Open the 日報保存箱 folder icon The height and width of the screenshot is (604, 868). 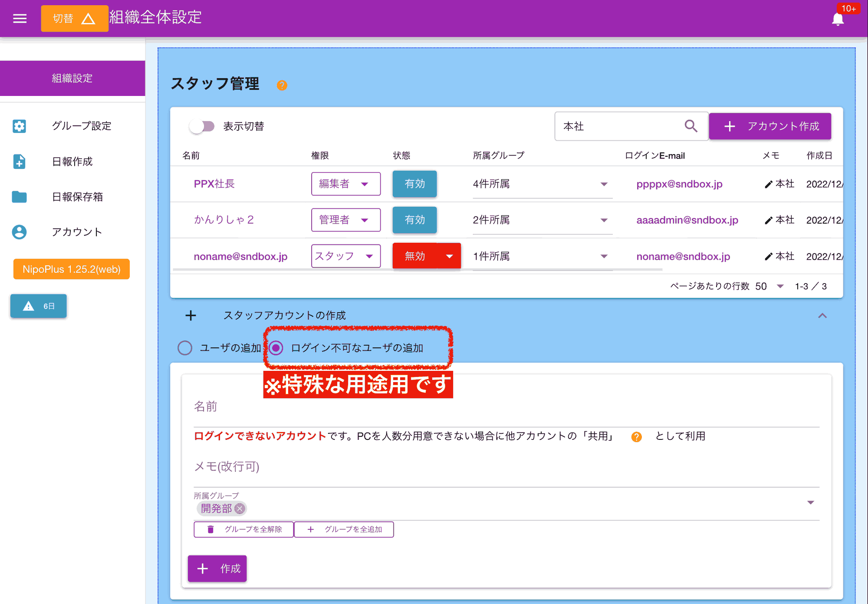[x=19, y=197]
